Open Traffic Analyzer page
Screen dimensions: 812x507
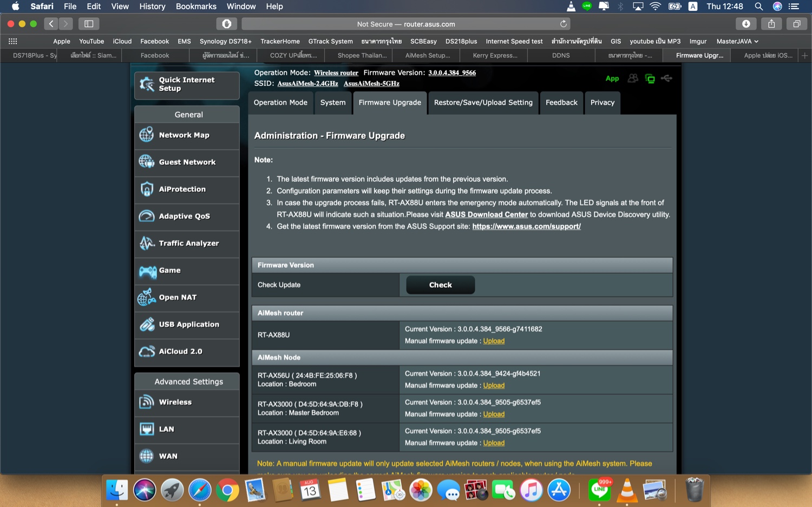coord(187,243)
